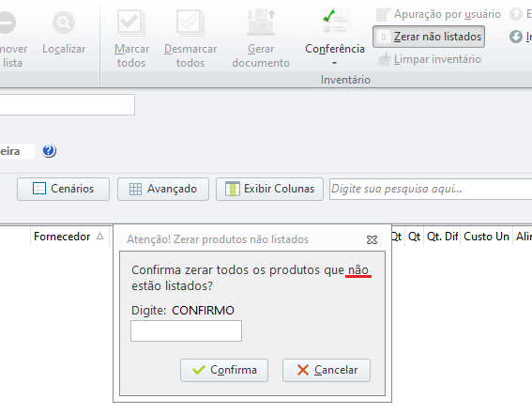Click the blue help question mark icon

pos(49,150)
